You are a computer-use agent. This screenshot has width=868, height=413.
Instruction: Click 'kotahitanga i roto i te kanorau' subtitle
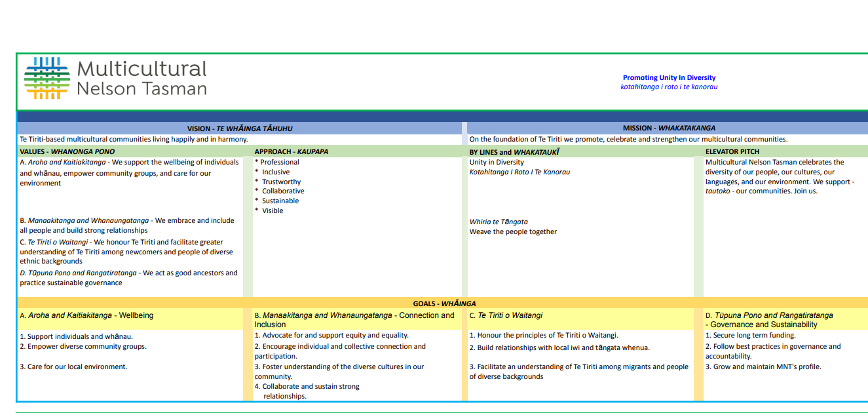669,87
